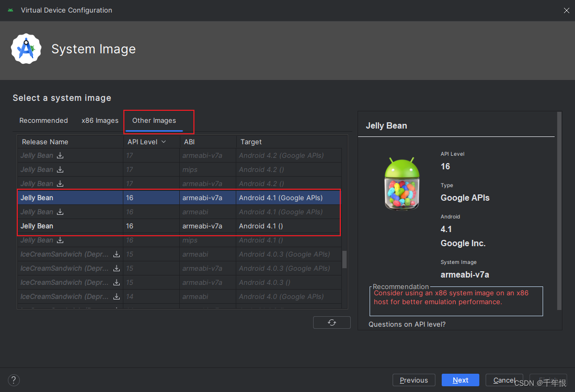Viewport: 575px width, 392px height.
Task: Open help with the question mark icon
Action: pyautogui.click(x=14, y=381)
